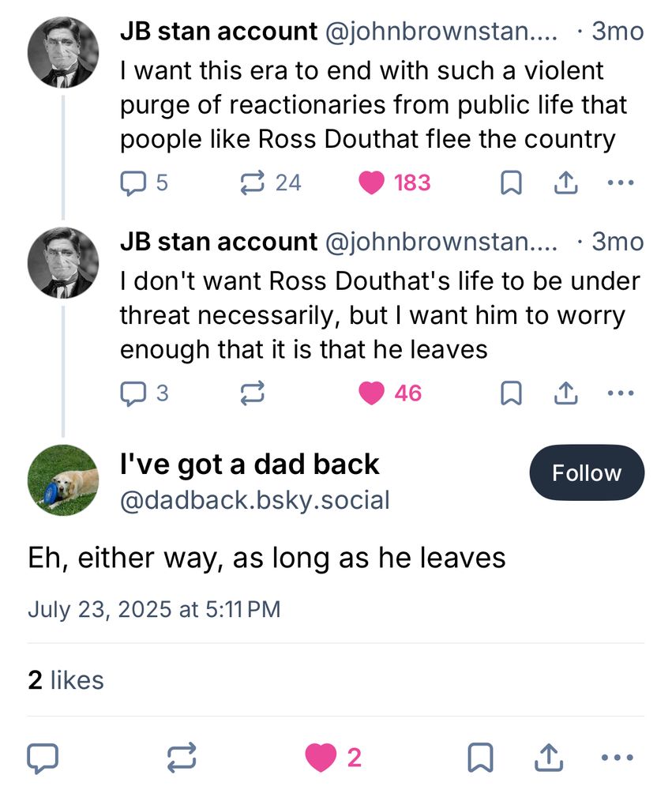Open more options on the main post
Screen dimensions: 672x790
pyautogui.click(x=618, y=758)
